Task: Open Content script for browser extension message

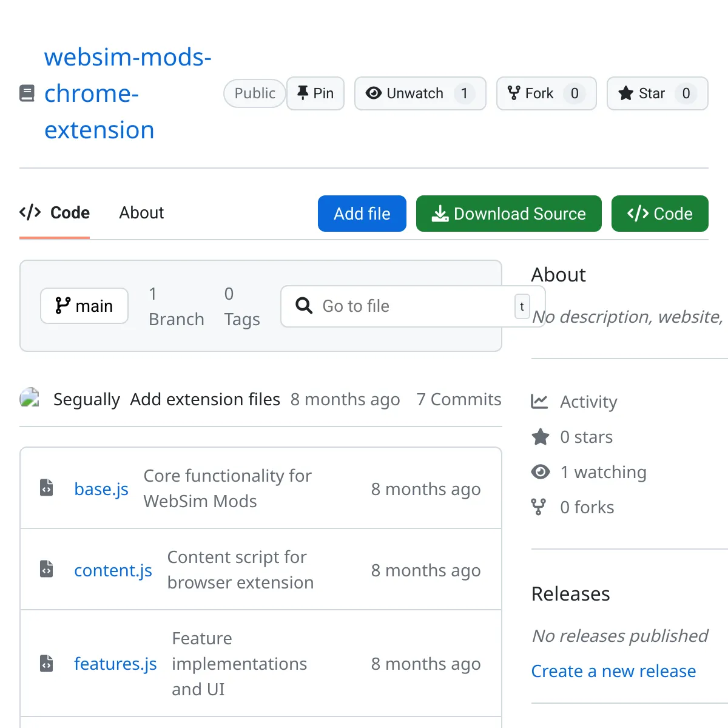Action: (240, 570)
